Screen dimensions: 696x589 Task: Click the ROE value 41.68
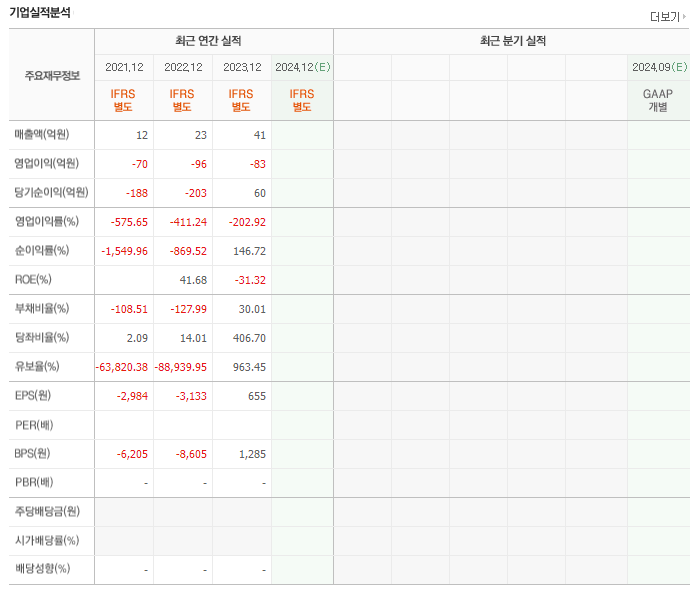(x=193, y=280)
